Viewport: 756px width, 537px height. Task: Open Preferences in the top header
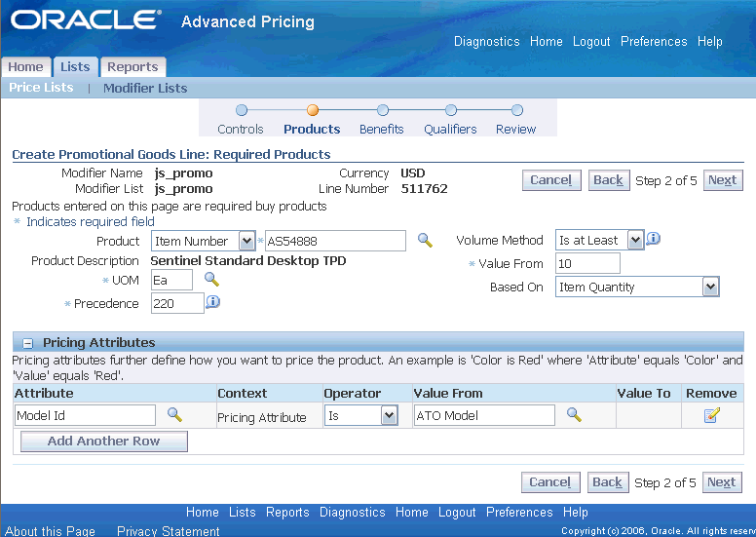(654, 42)
